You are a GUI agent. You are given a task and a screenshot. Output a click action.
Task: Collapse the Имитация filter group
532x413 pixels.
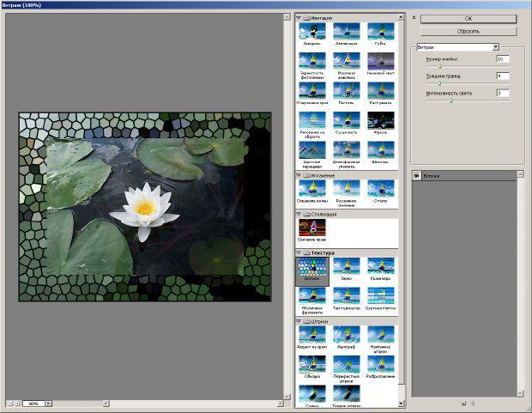pos(299,17)
